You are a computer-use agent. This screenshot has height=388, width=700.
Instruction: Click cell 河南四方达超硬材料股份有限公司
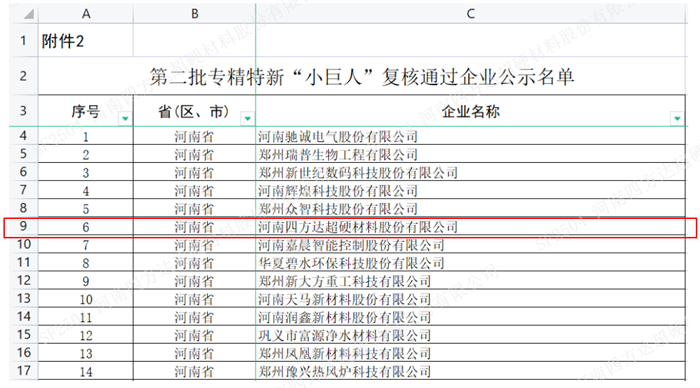[x=471, y=227]
